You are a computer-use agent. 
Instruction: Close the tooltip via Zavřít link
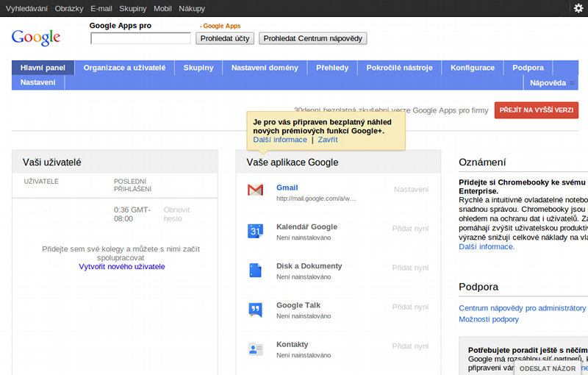pyautogui.click(x=328, y=140)
